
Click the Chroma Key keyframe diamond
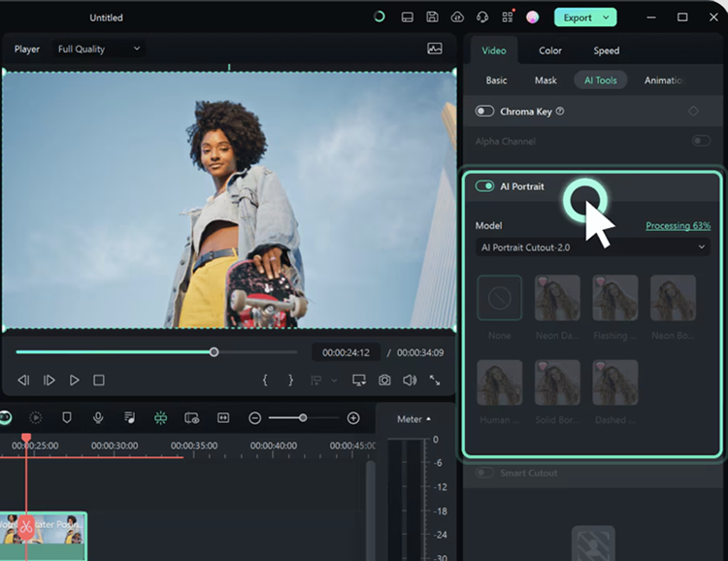tap(693, 111)
